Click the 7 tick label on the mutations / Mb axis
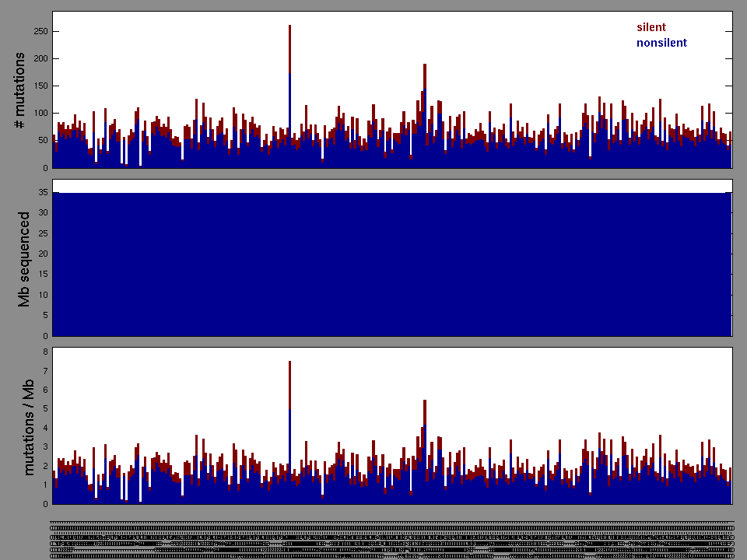 45,371
